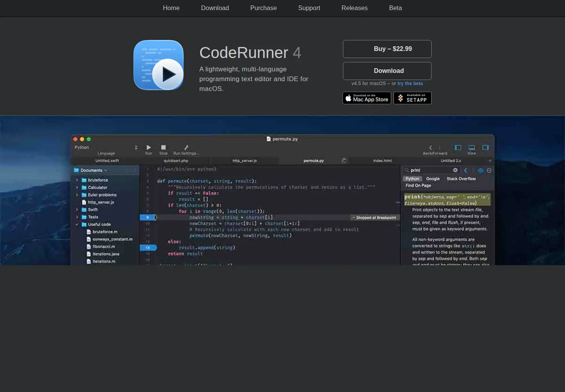Switch to the index.html tab

[x=382, y=161]
